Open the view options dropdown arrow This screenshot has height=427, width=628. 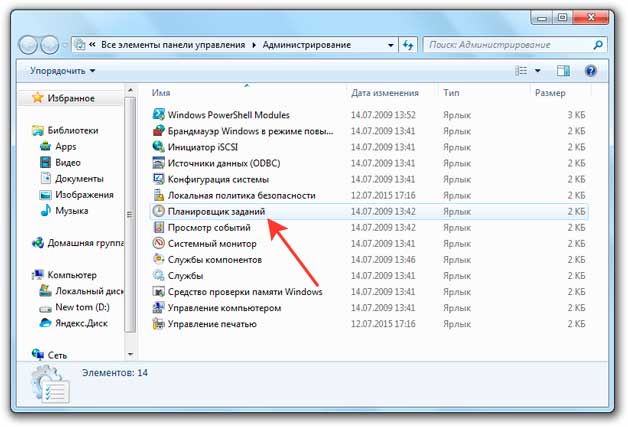(x=537, y=71)
